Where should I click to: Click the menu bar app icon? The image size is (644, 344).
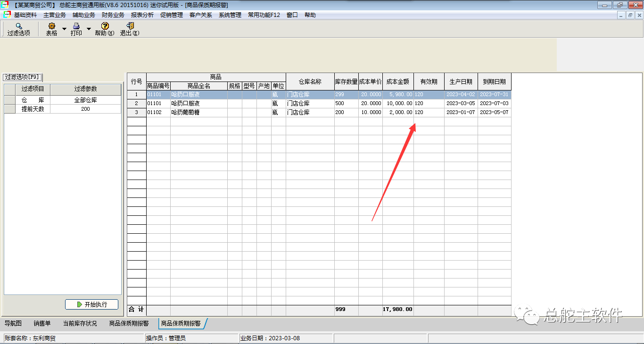coord(7,15)
